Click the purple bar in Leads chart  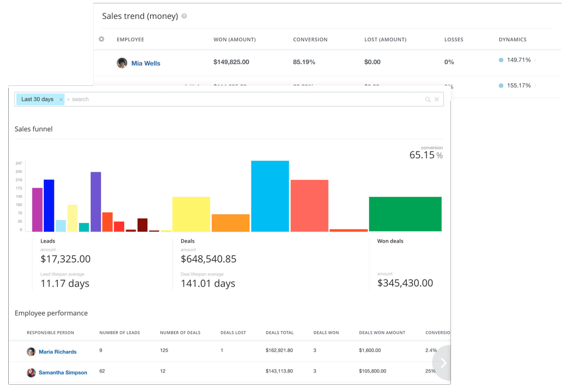tap(96, 201)
